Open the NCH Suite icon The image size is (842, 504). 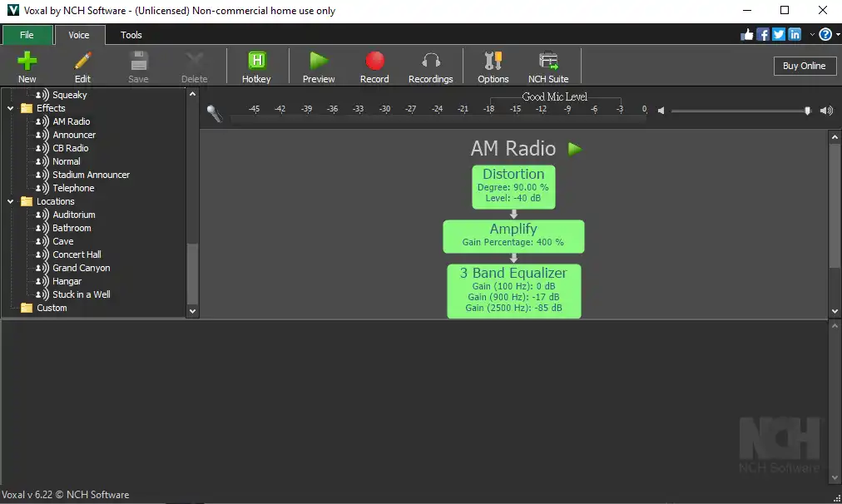[548, 62]
